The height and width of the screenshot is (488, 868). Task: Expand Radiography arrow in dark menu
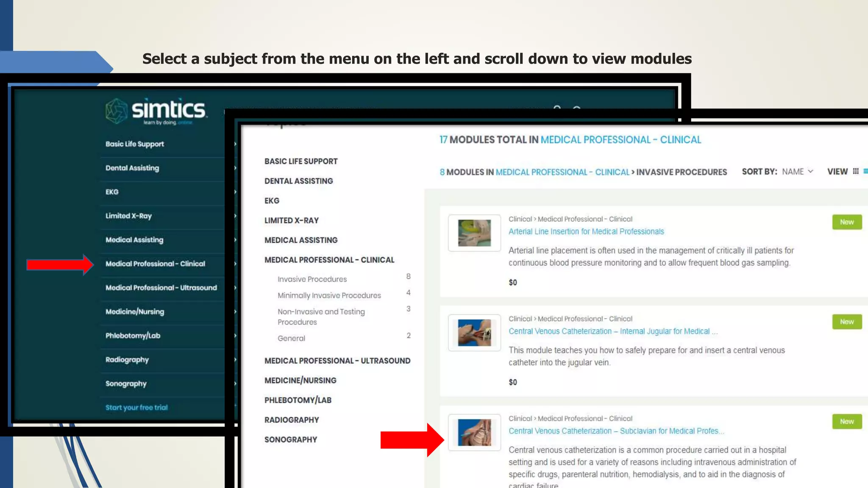point(235,360)
